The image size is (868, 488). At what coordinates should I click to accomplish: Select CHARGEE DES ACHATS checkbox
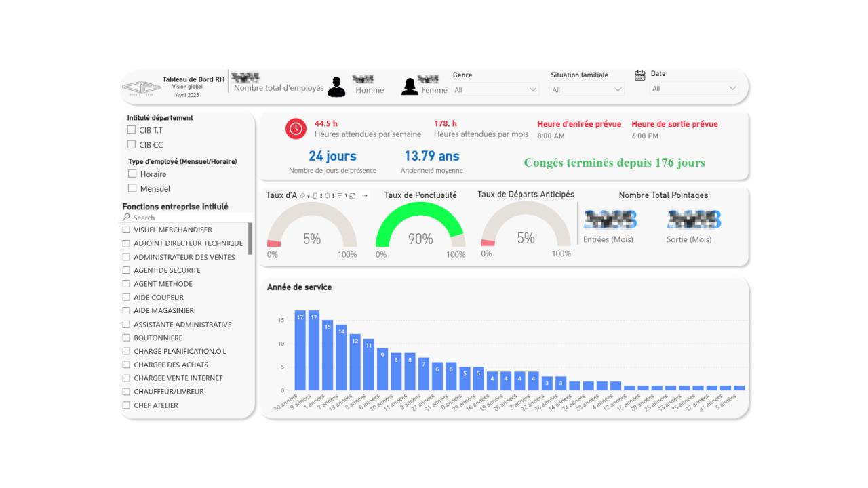(126, 365)
